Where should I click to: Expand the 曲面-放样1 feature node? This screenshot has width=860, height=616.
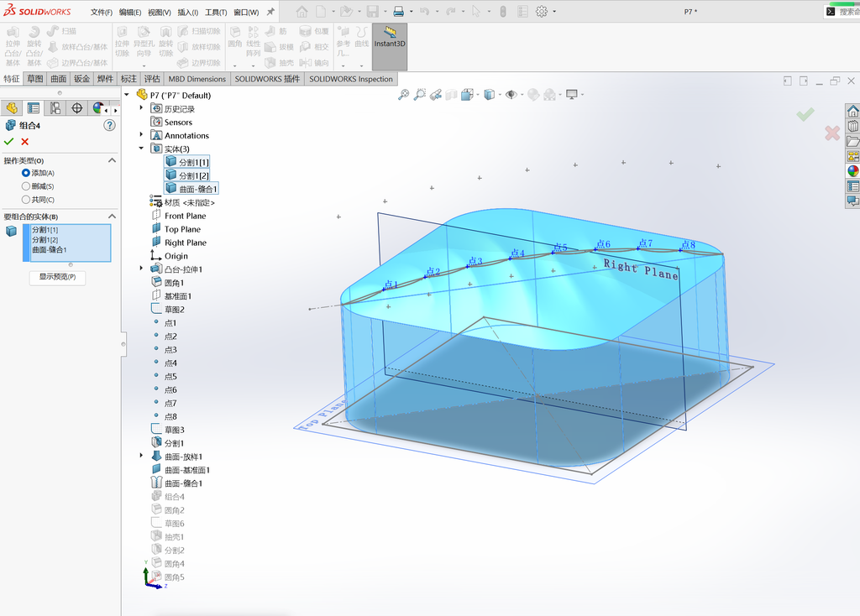tap(141, 456)
